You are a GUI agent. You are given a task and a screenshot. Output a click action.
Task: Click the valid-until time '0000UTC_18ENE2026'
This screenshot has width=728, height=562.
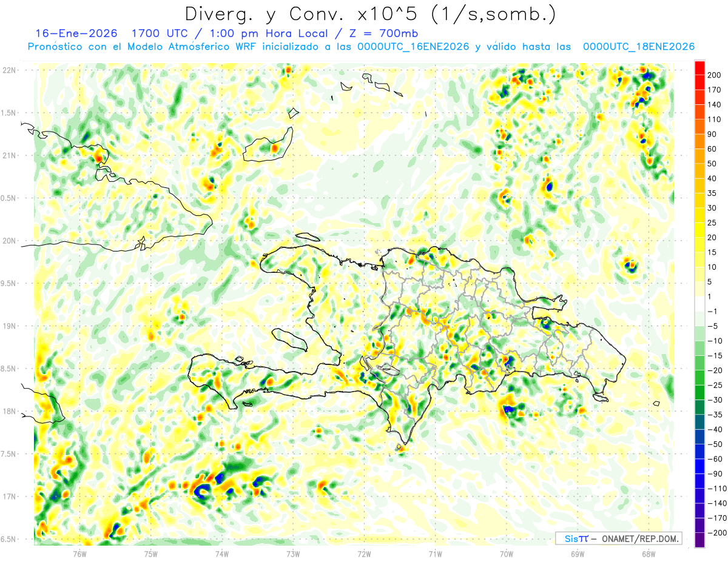click(638, 47)
